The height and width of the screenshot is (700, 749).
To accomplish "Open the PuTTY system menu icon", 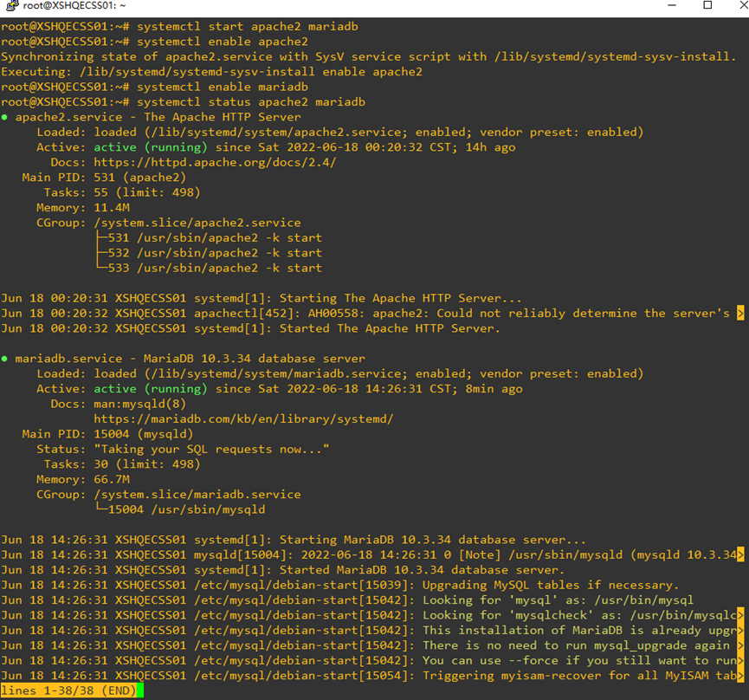I will pyautogui.click(x=11, y=6).
